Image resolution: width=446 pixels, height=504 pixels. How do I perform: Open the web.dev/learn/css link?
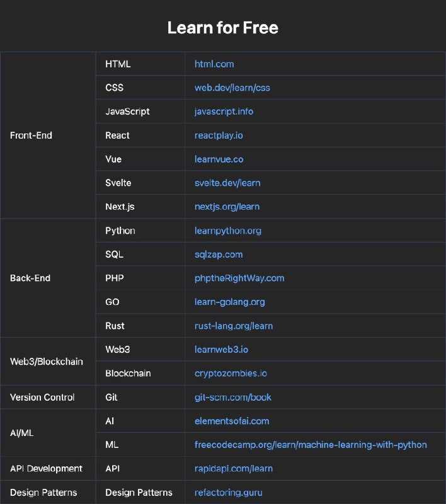click(232, 88)
